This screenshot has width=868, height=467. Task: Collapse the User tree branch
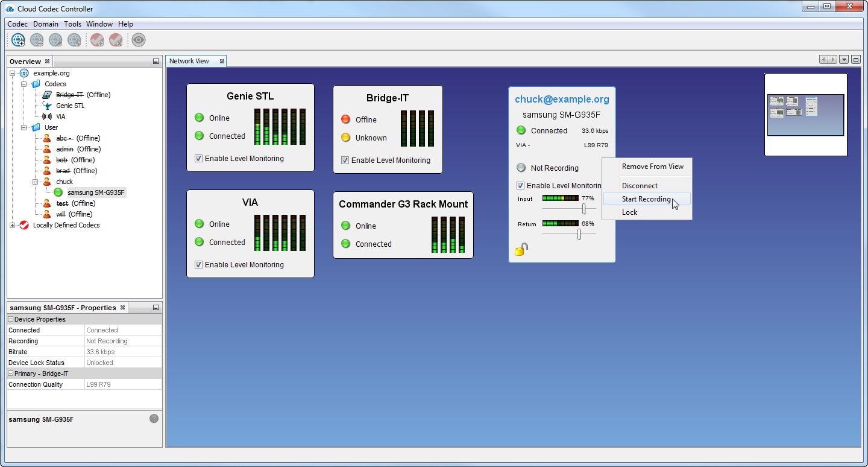pyautogui.click(x=24, y=127)
